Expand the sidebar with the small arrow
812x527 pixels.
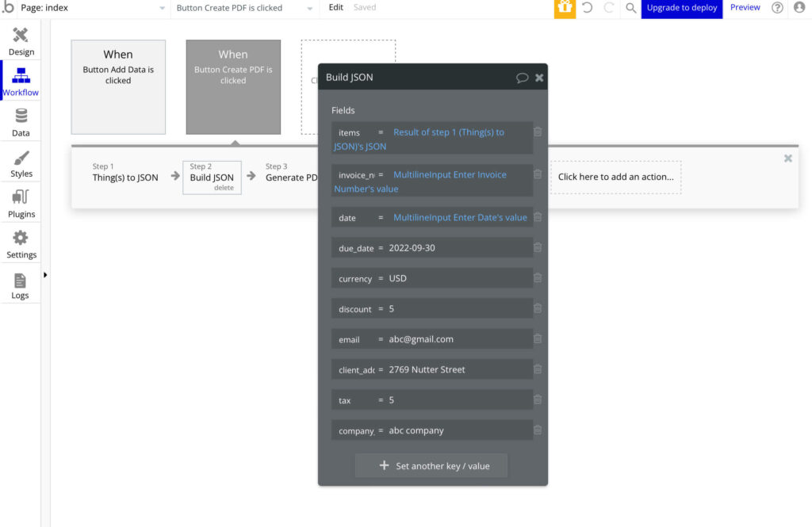(x=45, y=275)
